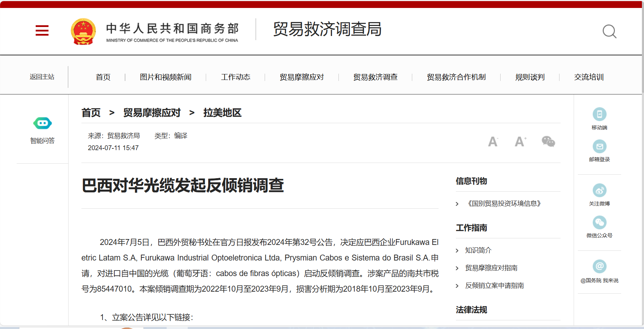Click chevron beside 贸易摩擦应对指南
644x329 pixels.
tap(457, 268)
